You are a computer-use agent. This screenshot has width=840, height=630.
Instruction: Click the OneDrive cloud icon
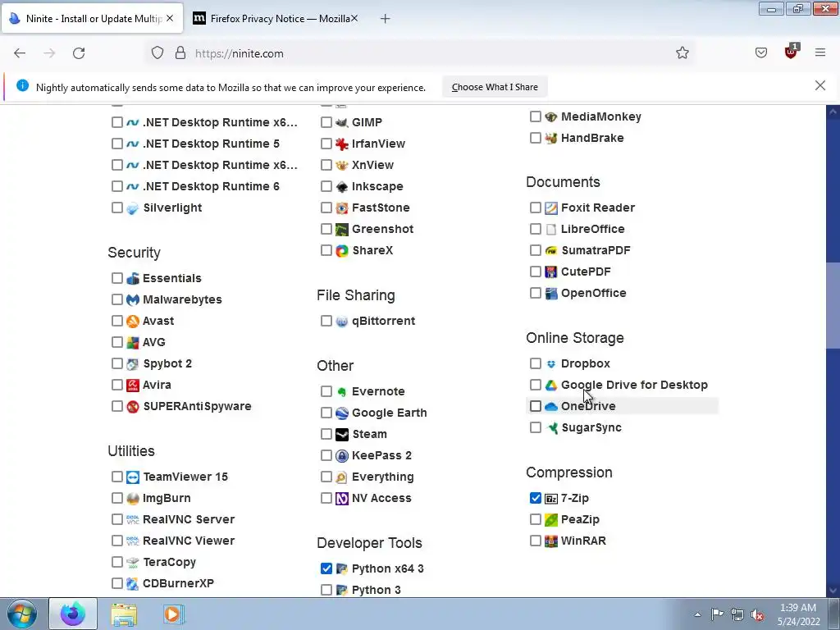point(550,407)
